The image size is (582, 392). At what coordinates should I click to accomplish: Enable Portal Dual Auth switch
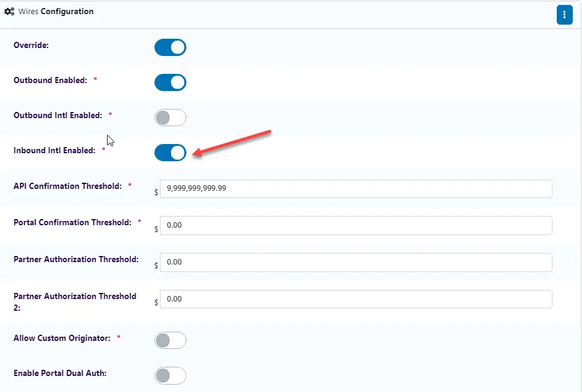[170, 375]
